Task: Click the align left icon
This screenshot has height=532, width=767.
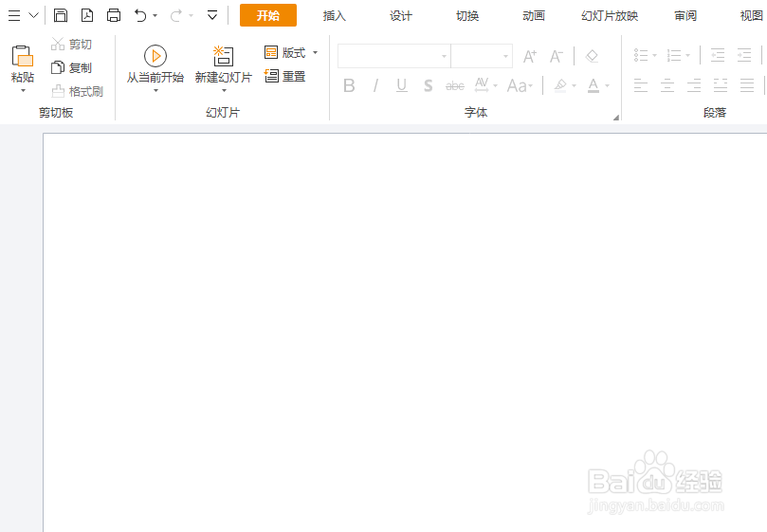Action: tap(641, 85)
